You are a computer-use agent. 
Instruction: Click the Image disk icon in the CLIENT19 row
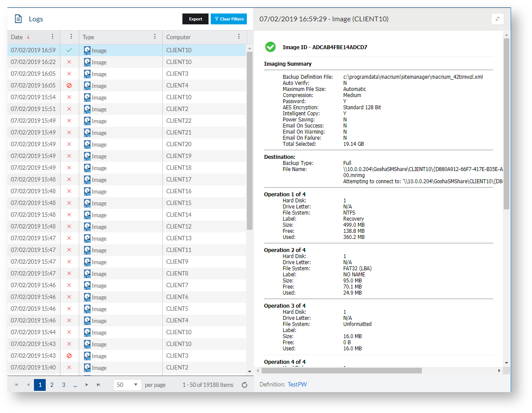coord(87,156)
